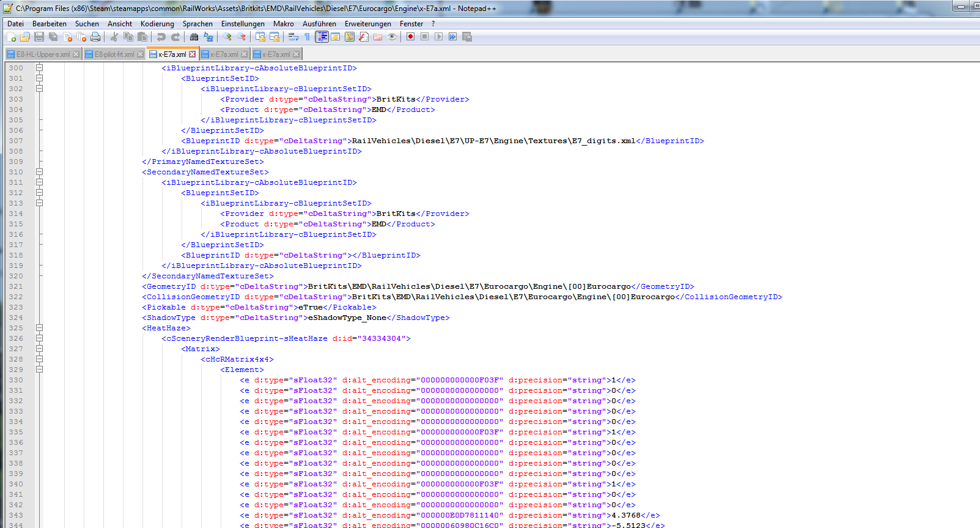Viewport: 980px width, 528px height.
Task: Click the Zoom in magnifier icon
Action: (227, 37)
